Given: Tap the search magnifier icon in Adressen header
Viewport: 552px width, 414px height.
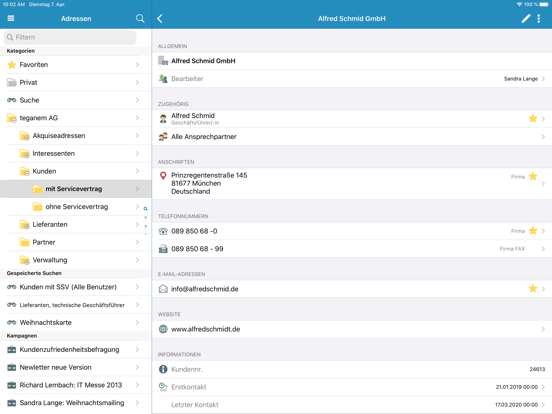Looking at the screenshot, I should click(x=140, y=18).
